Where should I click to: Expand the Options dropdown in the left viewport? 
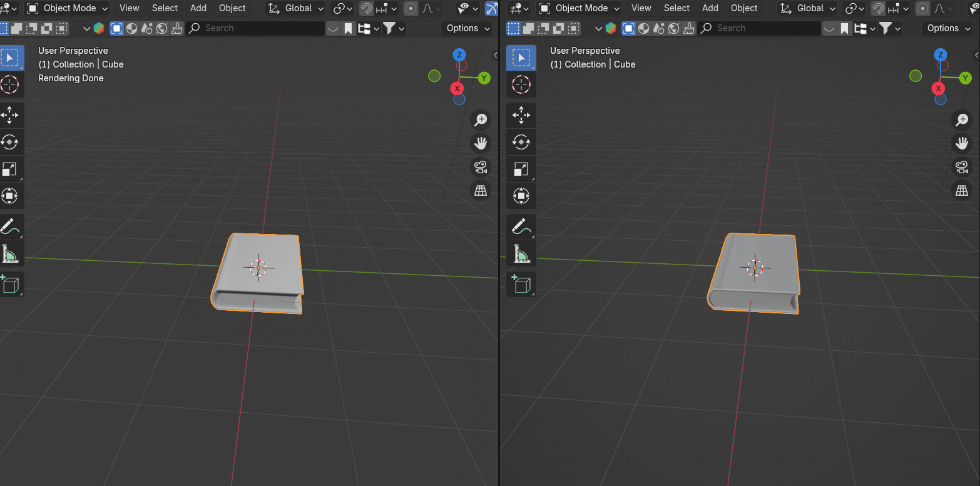[467, 28]
